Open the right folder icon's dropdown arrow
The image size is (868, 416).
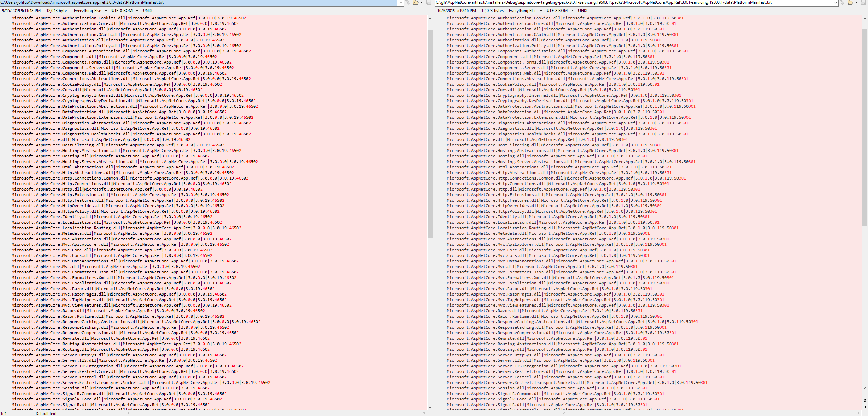coord(856,2)
